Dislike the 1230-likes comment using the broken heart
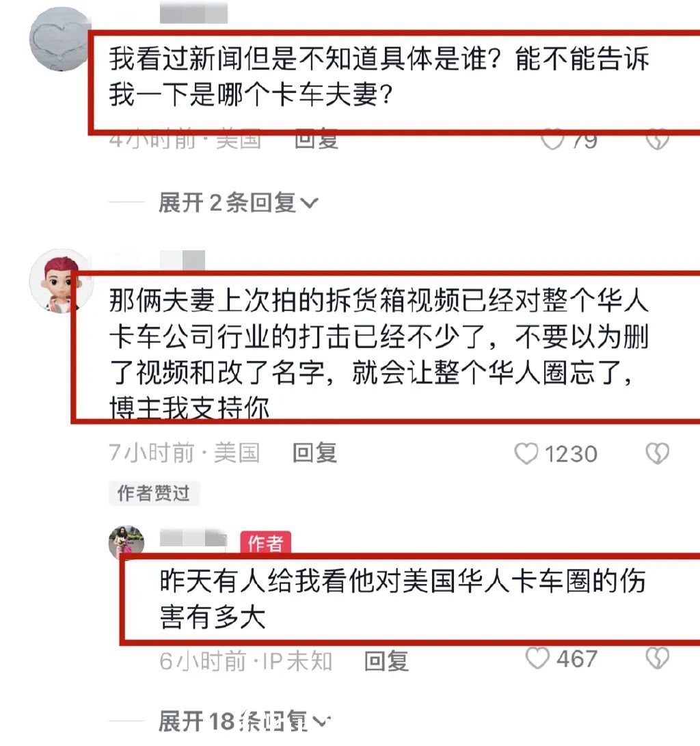Image resolution: width=700 pixels, height=746 pixels. point(658,453)
